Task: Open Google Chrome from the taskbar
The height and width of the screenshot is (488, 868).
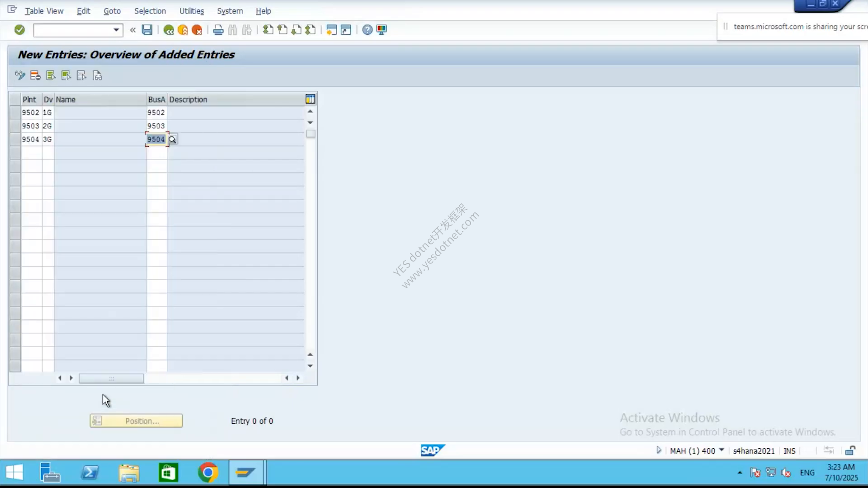Action: click(x=208, y=473)
